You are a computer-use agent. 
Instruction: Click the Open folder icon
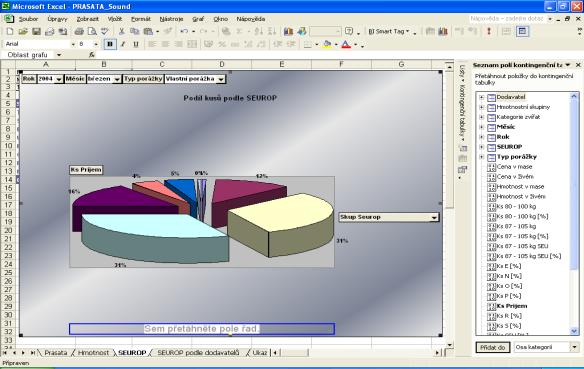(23, 32)
